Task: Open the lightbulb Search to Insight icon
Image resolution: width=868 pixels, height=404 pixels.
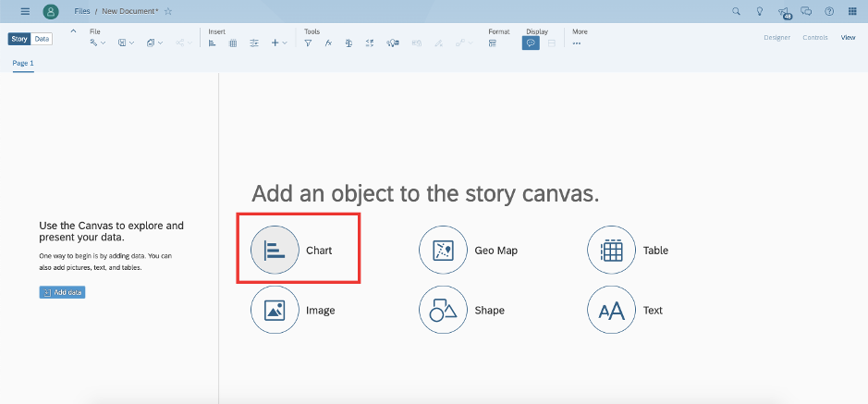Action: pos(760,11)
